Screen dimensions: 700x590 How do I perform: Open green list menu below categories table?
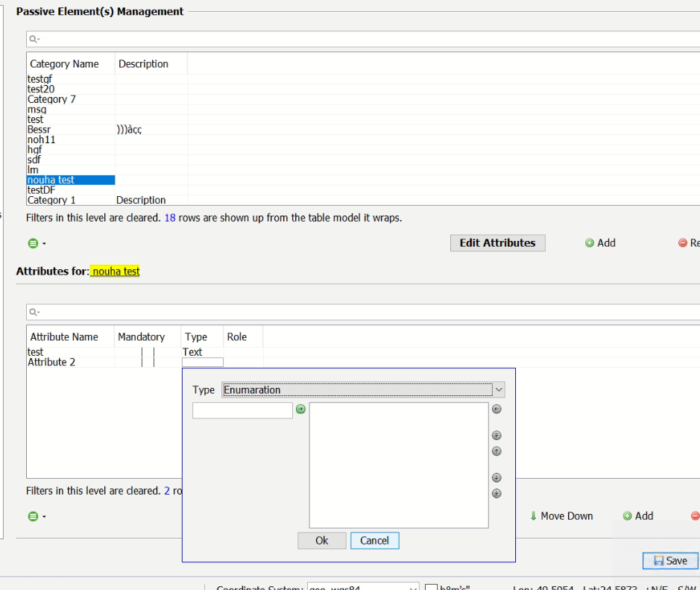point(37,243)
